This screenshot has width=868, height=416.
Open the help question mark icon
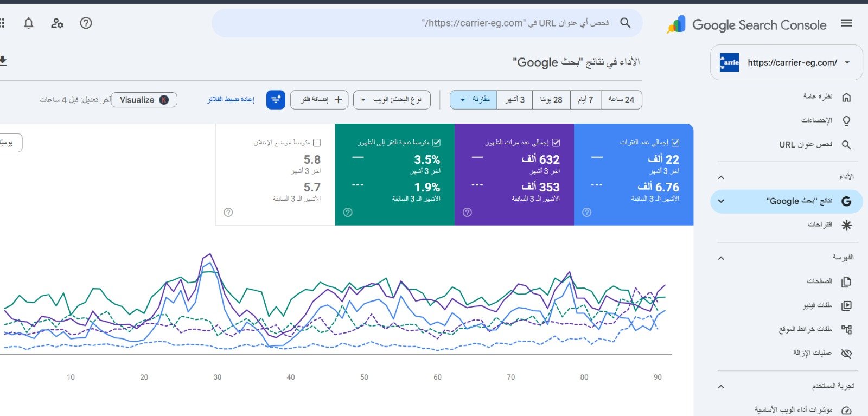[x=86, y=23]
